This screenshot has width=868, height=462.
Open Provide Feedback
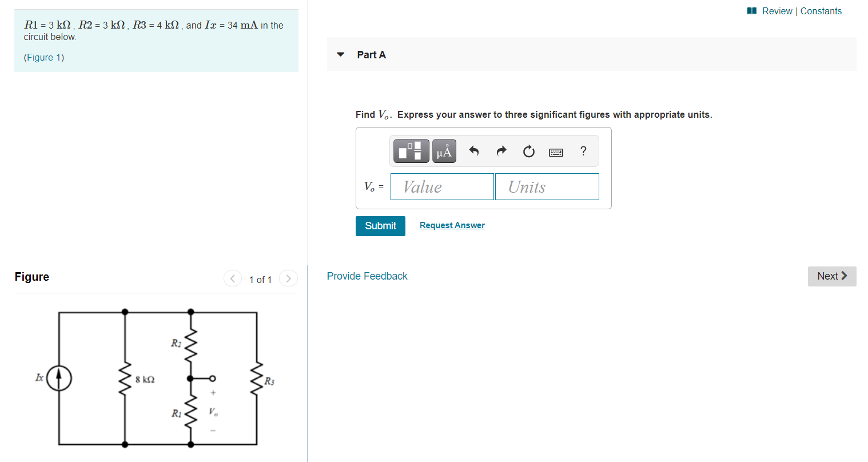click(x=367, y=276)
